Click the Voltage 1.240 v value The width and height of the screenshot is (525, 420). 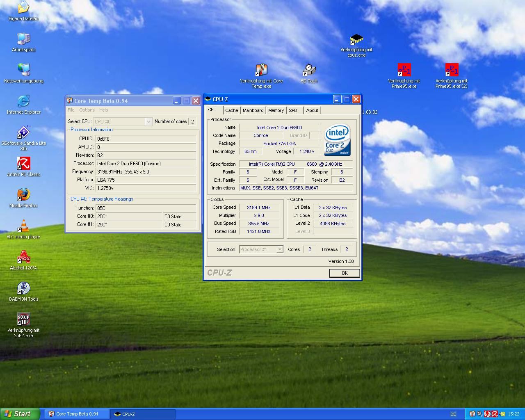pos(307,151)
